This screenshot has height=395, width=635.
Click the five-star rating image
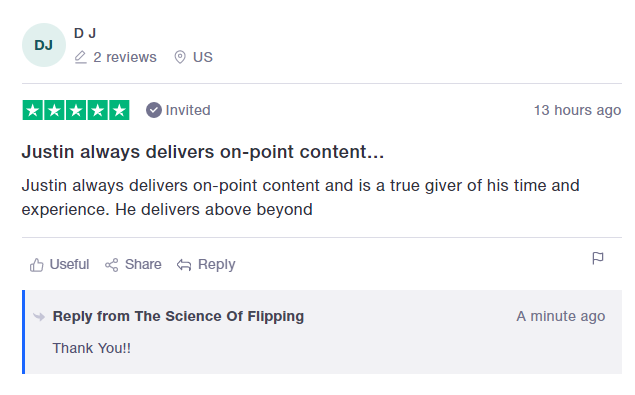pos(76,110)
